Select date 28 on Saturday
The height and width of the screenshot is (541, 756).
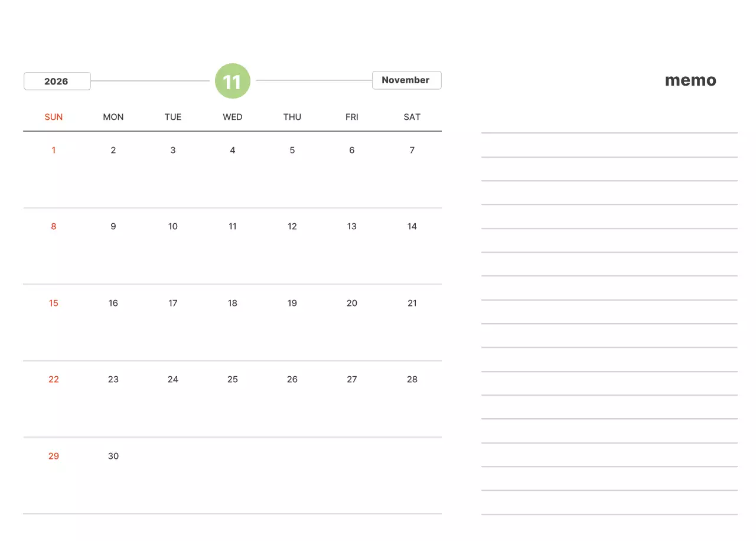point(412,379)
